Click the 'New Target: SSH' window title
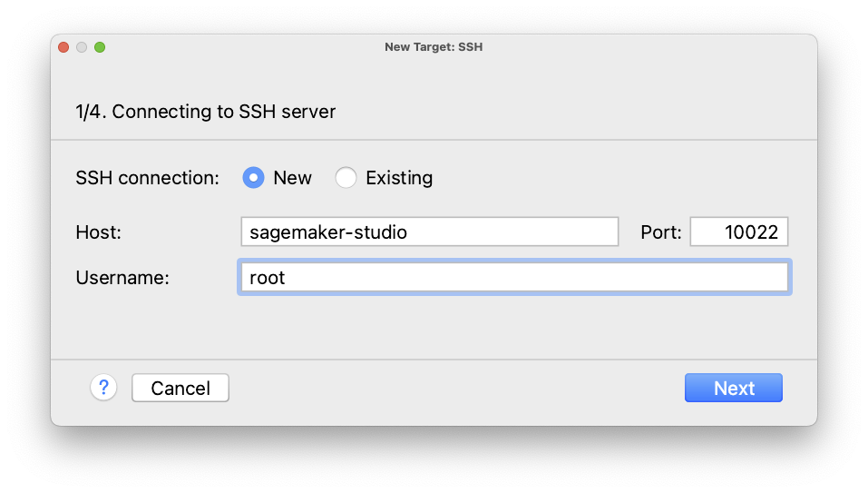The height and width of the screenshot is (493, 868). tap(434, 47)
